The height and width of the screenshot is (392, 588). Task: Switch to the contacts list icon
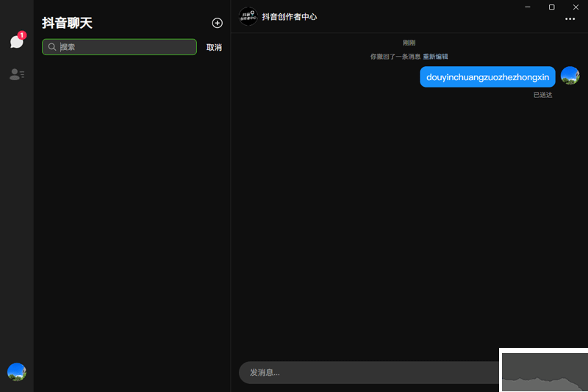pyautogui.click(x=17, y=74)
